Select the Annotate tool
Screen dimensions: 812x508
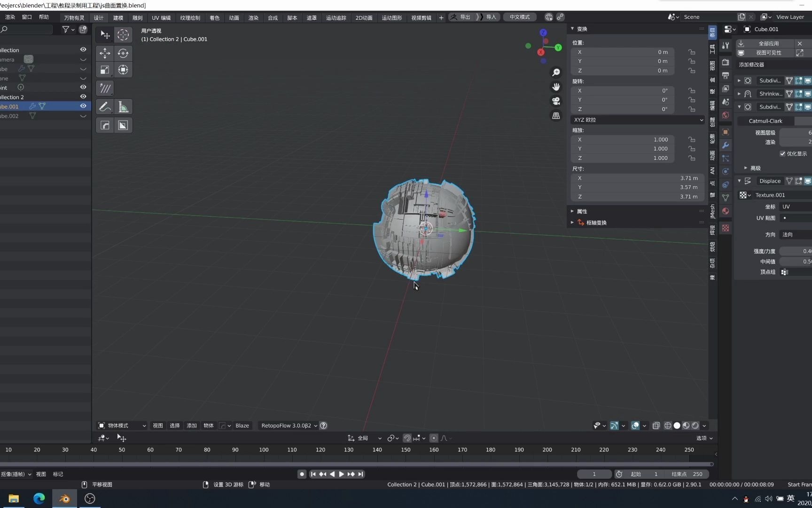105,107
